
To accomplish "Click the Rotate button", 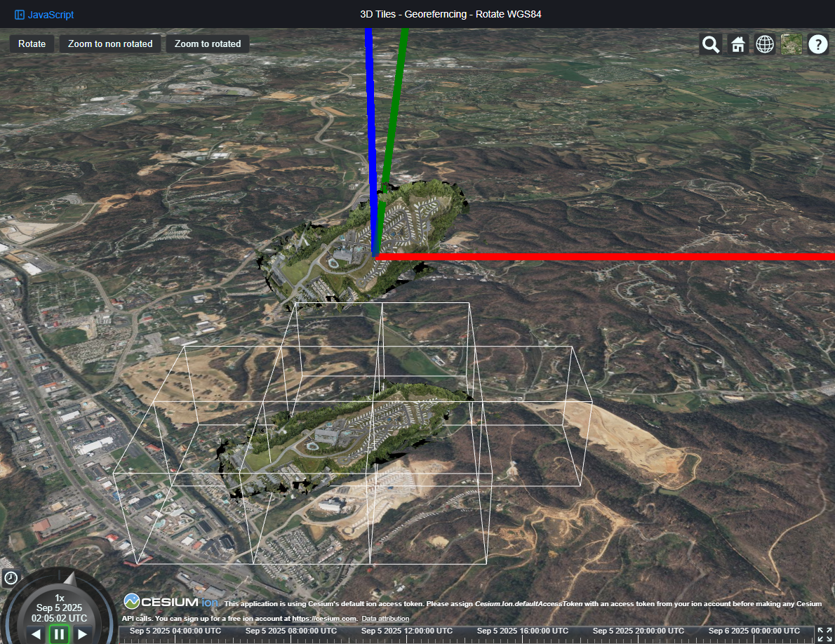I will [32, 43].
